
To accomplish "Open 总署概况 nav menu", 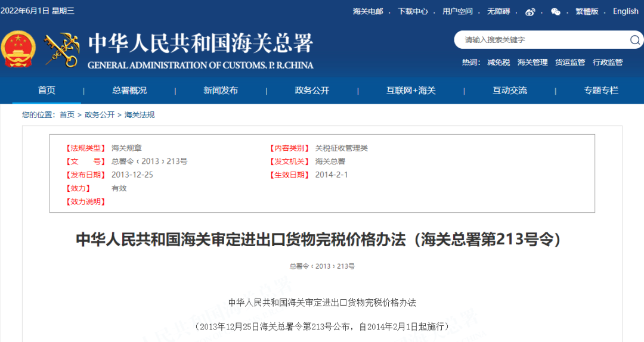I will click(x=129, y=91).
